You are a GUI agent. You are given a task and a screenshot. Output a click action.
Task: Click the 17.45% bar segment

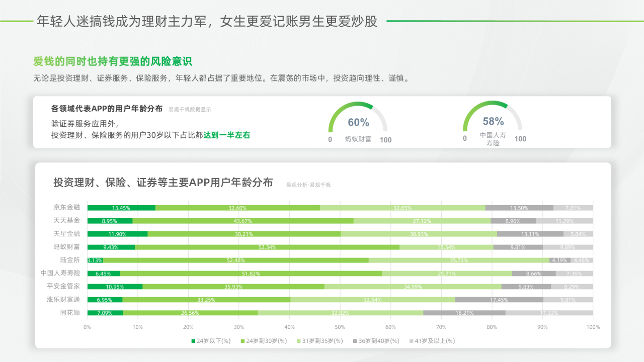(x=499, y=300)
